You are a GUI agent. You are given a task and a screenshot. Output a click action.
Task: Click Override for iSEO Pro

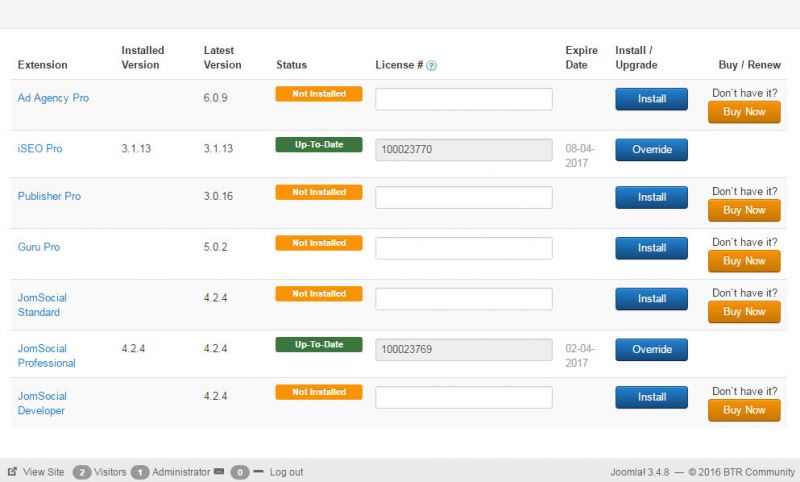pyautogui.click(x=651, y=149)
